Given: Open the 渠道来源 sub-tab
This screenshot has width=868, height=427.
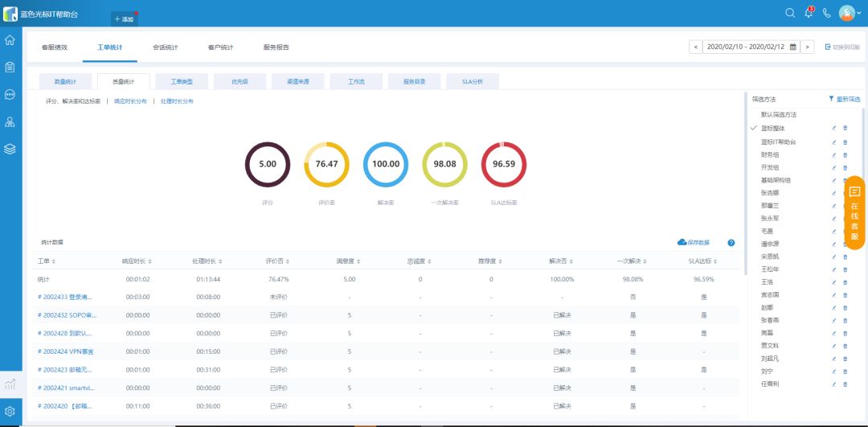Looking at the screenshot, I should (x=298, y=81).
